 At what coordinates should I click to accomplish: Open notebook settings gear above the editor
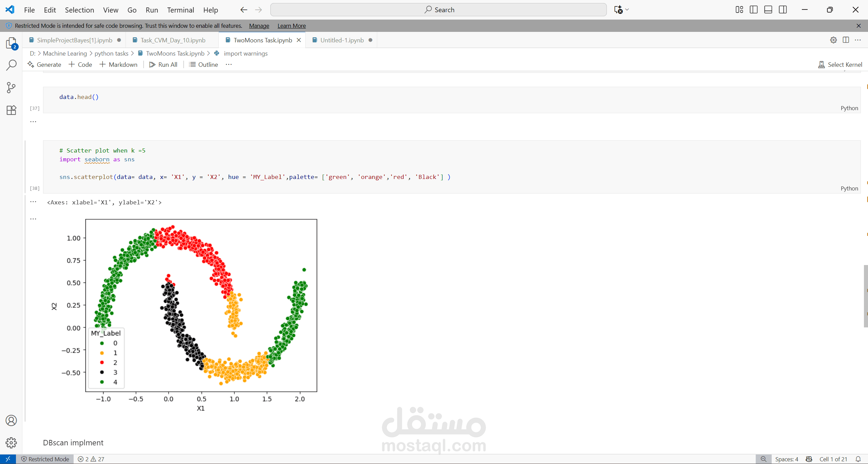tap(833, 40)
